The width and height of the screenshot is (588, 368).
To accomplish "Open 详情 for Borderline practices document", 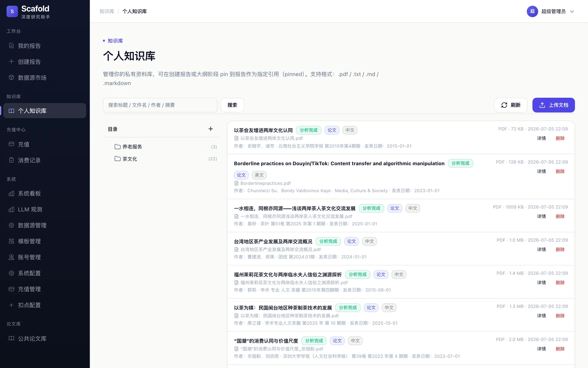I will pyautogui.click(x=541, y=171).
